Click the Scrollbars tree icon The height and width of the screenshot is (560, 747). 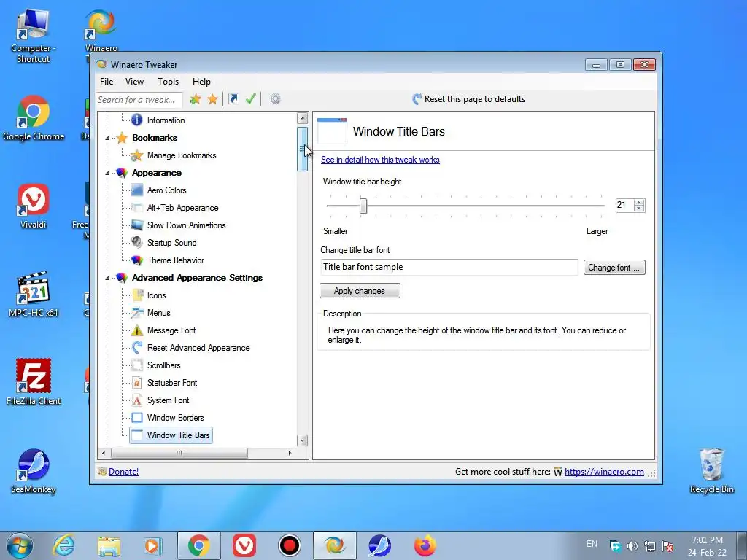pyautogui.click(x=136, y=365)
